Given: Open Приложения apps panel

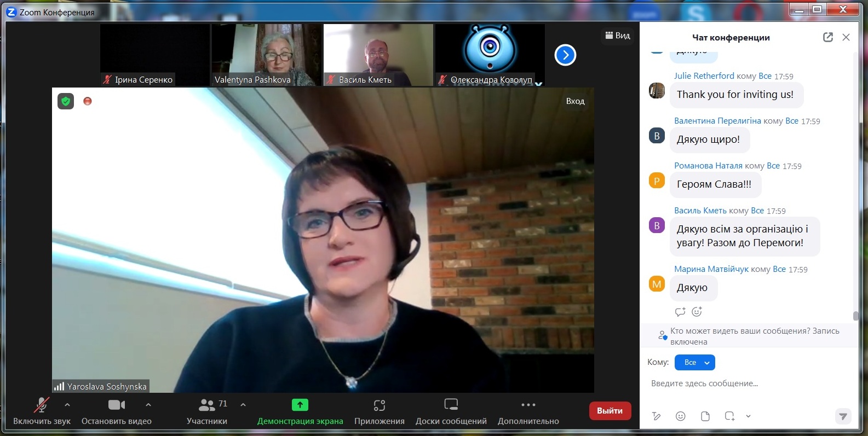Looking at the screenshot, I should tap(379, 411).
